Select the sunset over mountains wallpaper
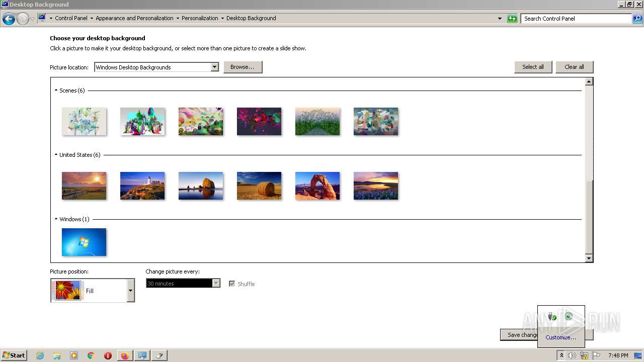Screen dimensions: 644x362 click(84, 186)
